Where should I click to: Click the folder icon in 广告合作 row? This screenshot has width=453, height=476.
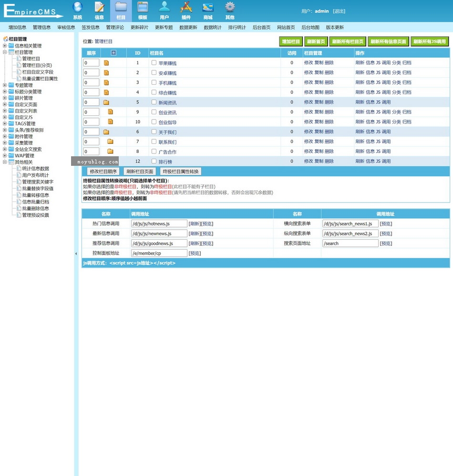click(x=110, y=151)
